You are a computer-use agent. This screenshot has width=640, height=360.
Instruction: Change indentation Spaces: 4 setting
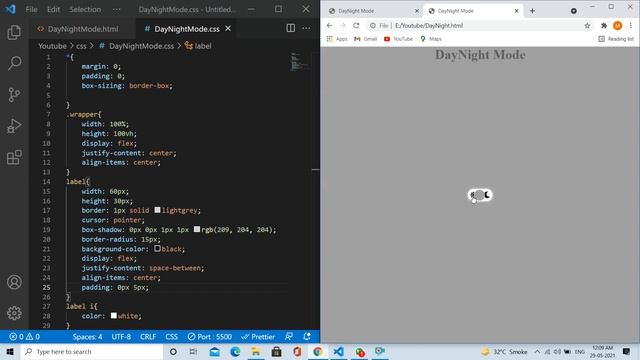pos(87,337)
